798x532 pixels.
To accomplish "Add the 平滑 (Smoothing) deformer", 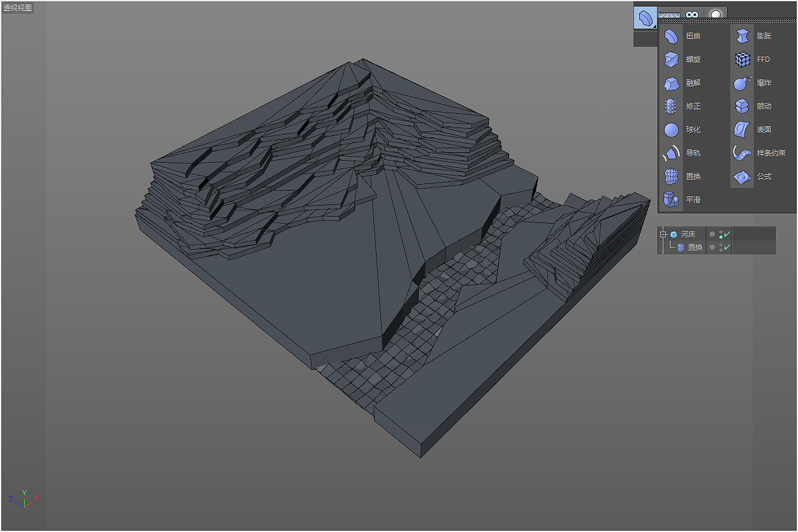I will pos(683,200).
